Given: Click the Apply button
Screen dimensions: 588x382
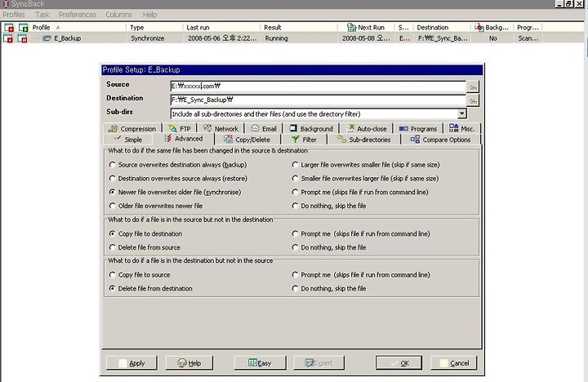Looking at the screenshot, I should [x=131, y=363].
